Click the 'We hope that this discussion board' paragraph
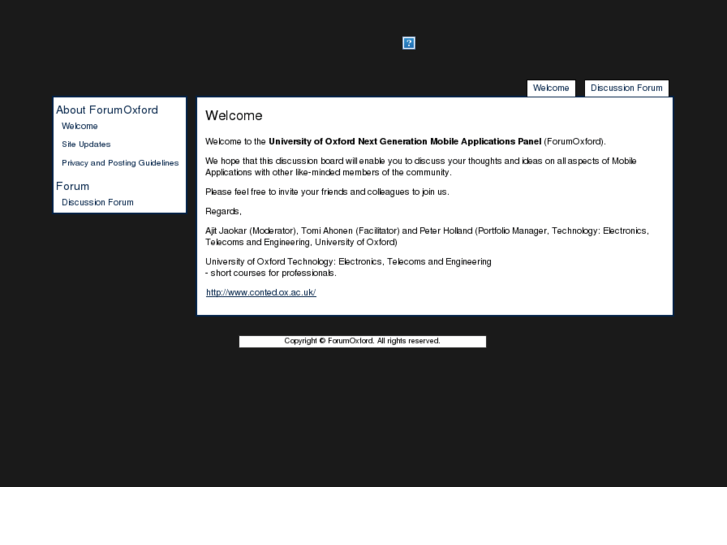Viewport: 727px width, 545px height. [x=421, y=167]
